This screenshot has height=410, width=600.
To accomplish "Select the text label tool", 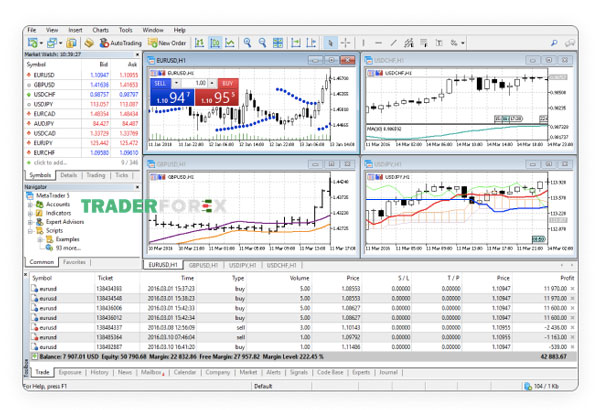I will coord(439,43).
